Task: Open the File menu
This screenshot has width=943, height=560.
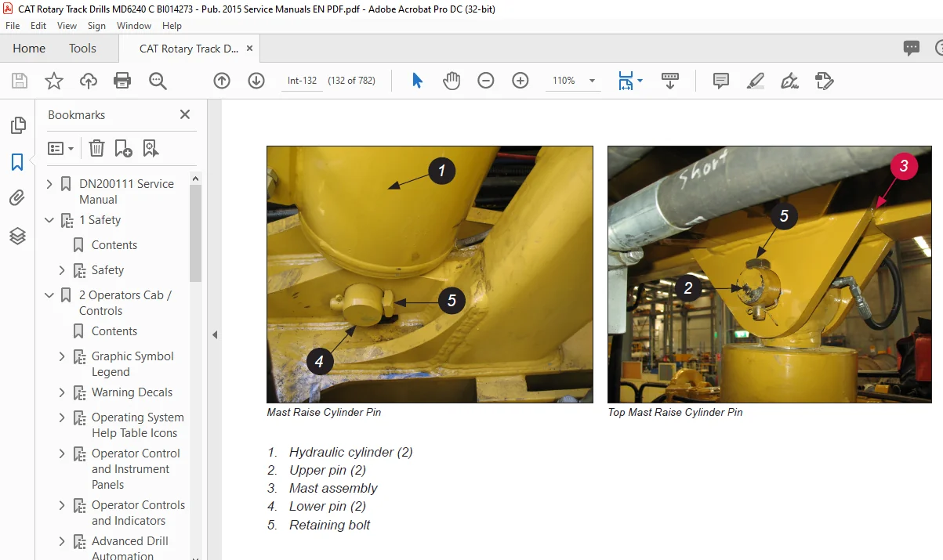Action: click(x=13, y=26)
